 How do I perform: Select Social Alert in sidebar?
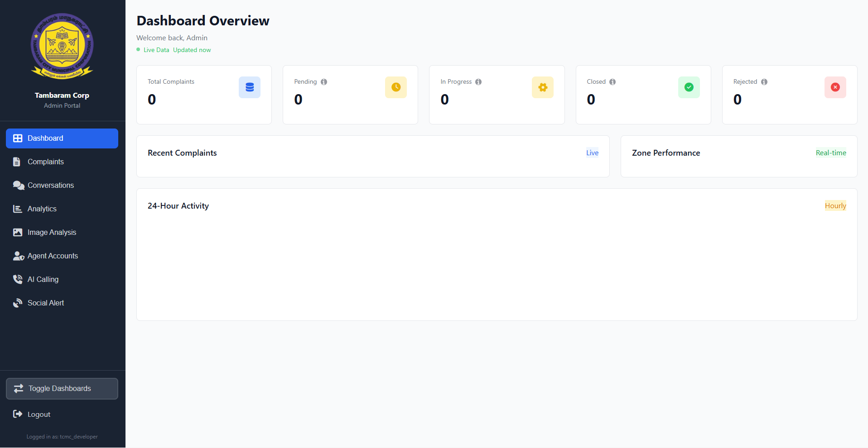coord(62,303)
